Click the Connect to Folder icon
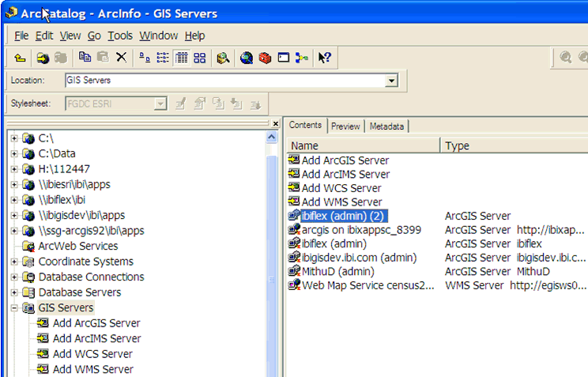This screenshot has width=588, height=377. 43,58
